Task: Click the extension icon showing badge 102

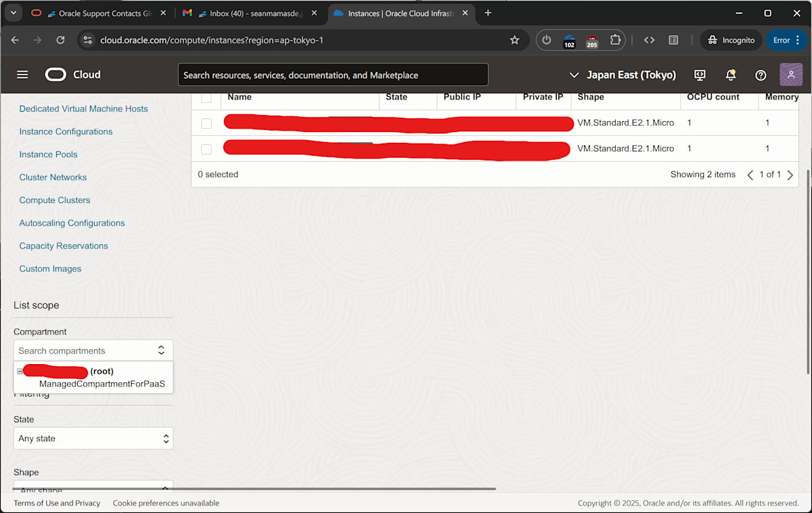Action: (x=569, y=41)
